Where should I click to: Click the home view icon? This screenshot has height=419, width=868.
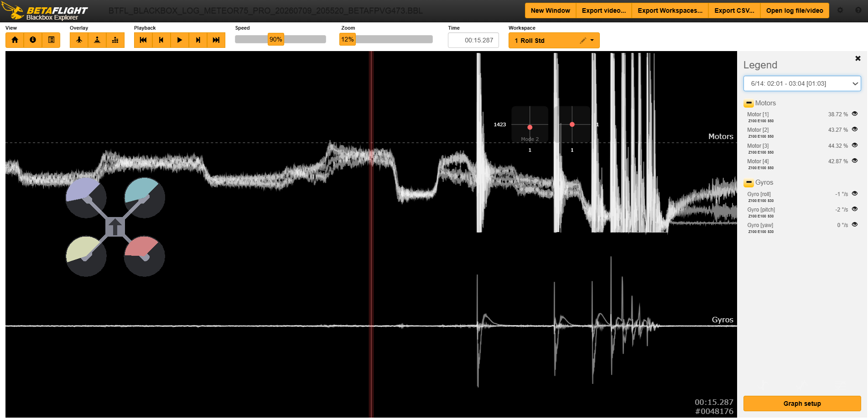click(15, 40)
